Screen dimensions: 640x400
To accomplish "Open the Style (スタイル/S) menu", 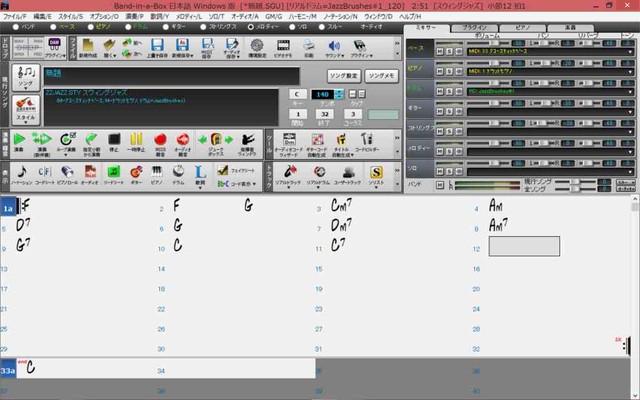I will tap(70, 17).
